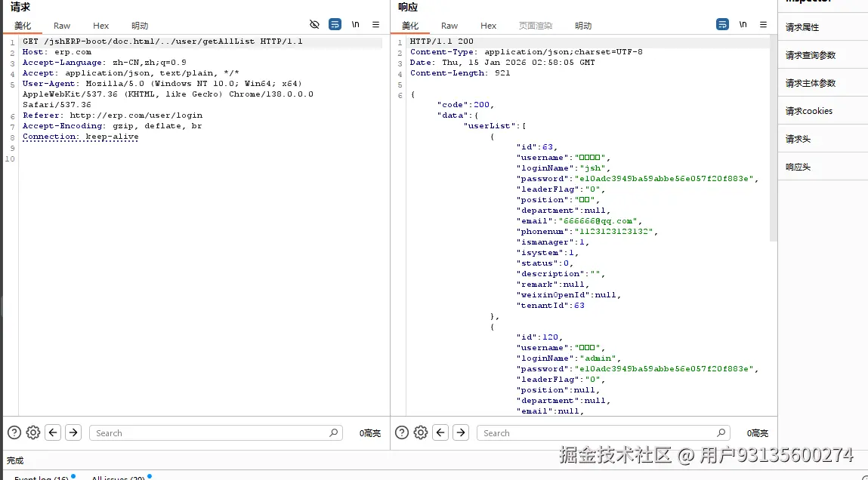Open help icon below request pane

click(14, 432)
